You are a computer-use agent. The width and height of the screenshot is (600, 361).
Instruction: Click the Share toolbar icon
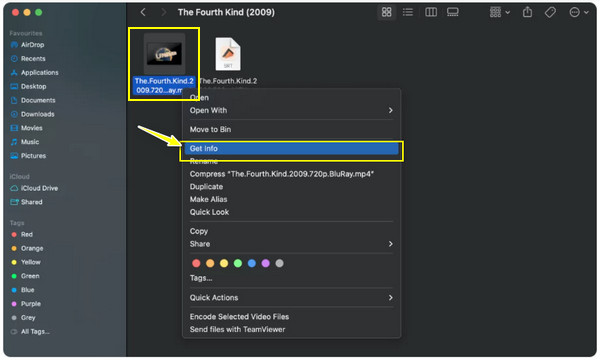coord(527,12)
